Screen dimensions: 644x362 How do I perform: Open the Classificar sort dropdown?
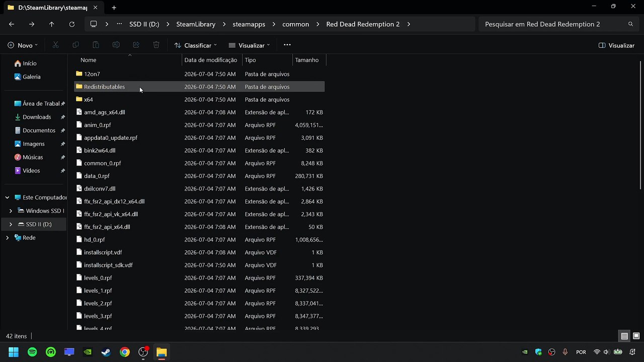195,45
